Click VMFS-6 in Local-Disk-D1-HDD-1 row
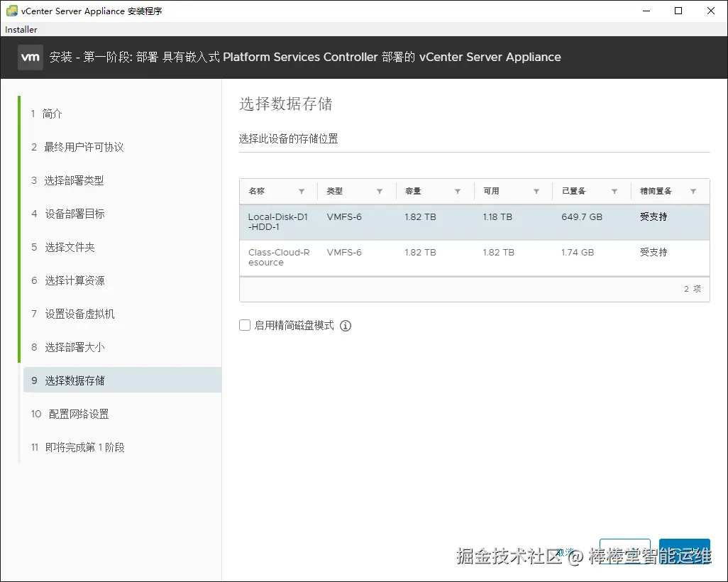The height and width of the screenshot is (582, 728). [x=344, y=217]
